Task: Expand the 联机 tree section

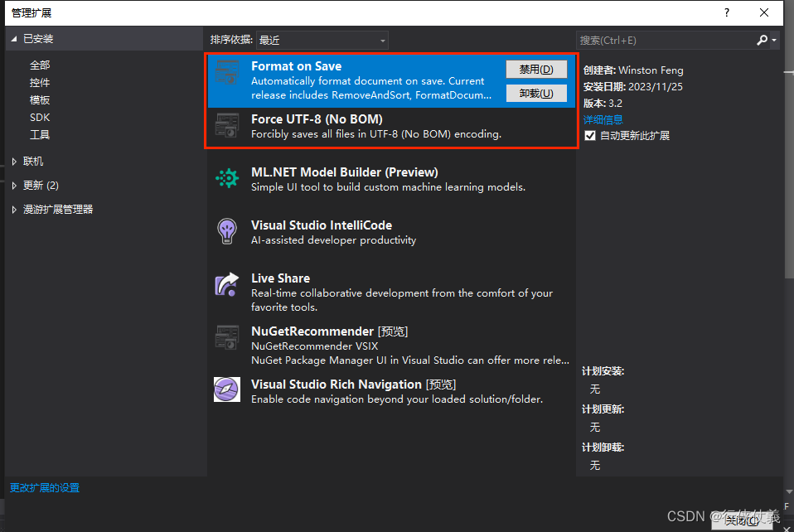Action: tap(14, 162)
